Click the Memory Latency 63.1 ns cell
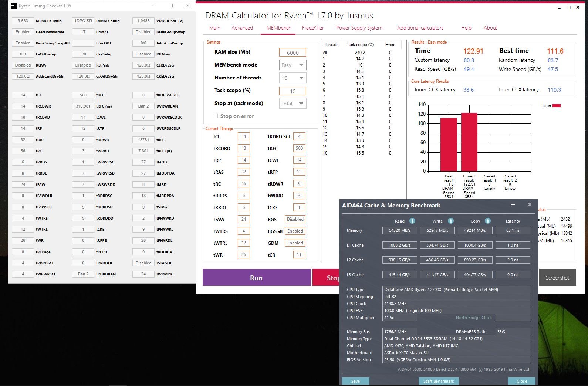Viewport: 588px width, 386px height. pos(513,230)
